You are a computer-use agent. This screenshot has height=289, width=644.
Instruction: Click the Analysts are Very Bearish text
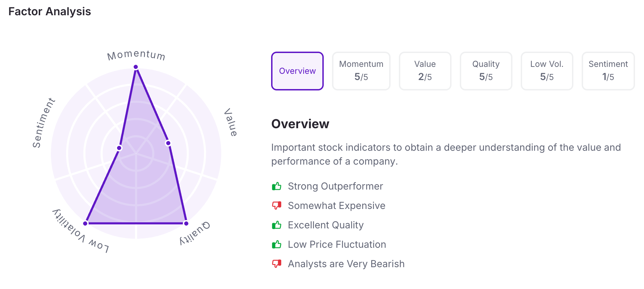[346, 264]
